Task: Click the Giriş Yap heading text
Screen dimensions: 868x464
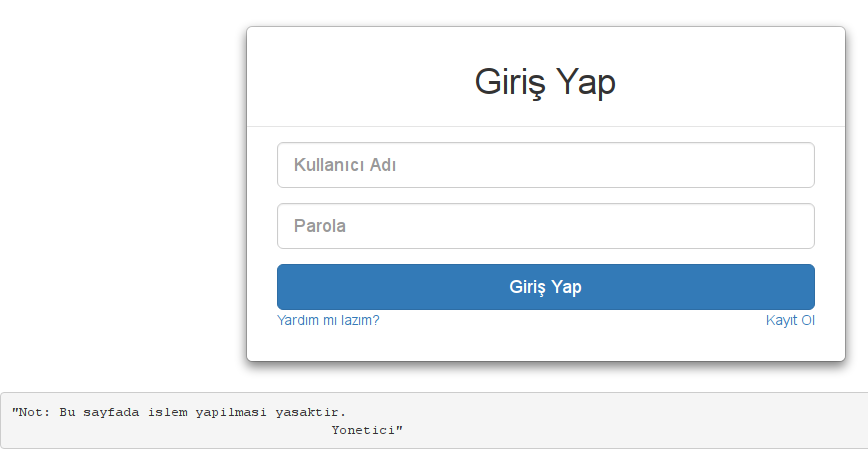Action: click(x=545, y=82)
